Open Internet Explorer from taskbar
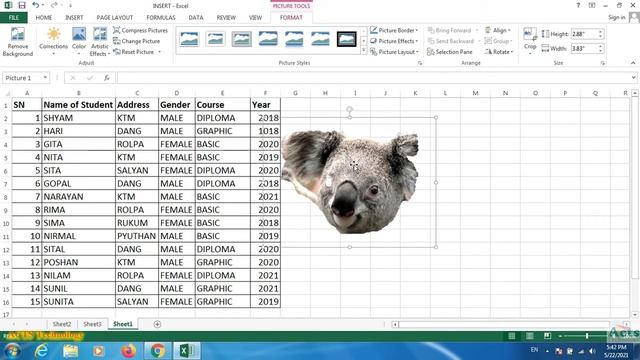The image size is (640, 360). point(41,351)
